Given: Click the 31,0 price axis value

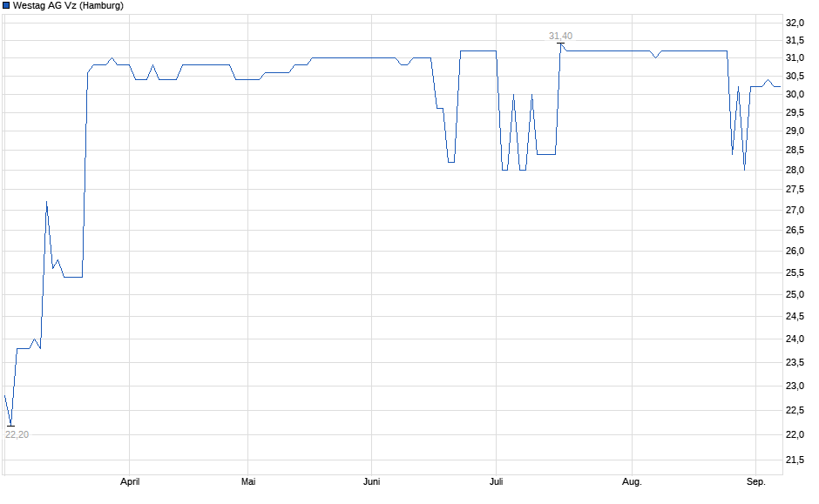Looking at the screenshot, I should pos(795,58).
